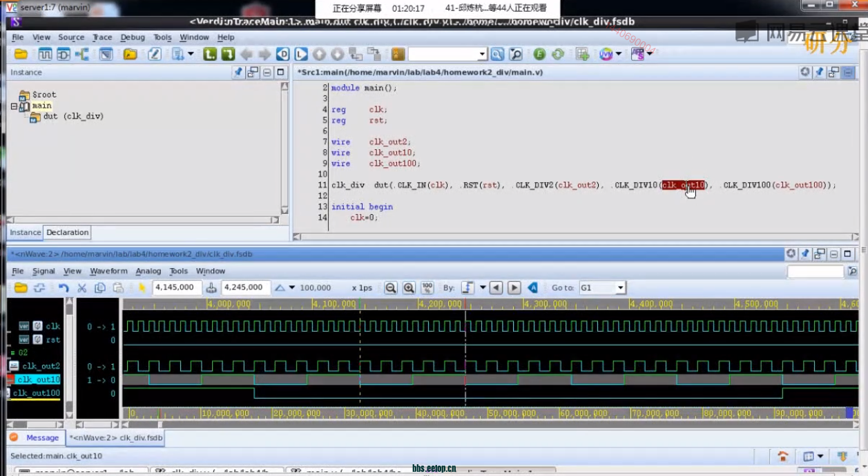Undock the Instance panel

[x=253, y=72]
